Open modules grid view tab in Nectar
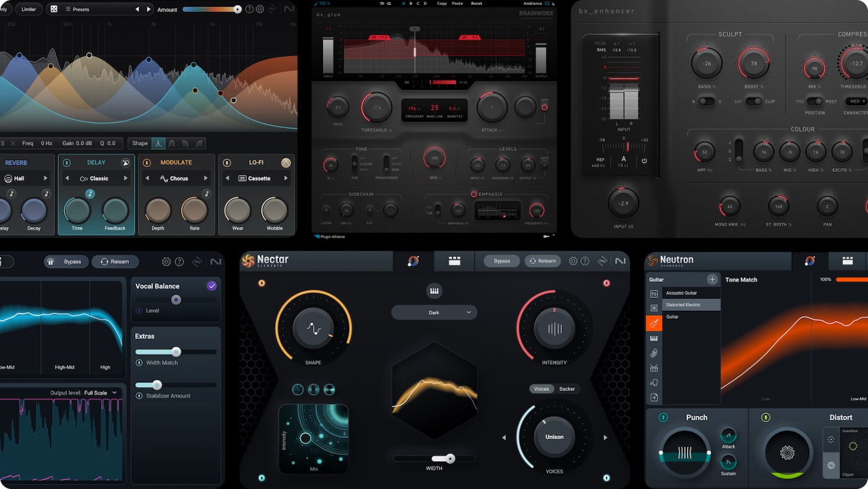868x489 pixels. [x=454, y=261]
